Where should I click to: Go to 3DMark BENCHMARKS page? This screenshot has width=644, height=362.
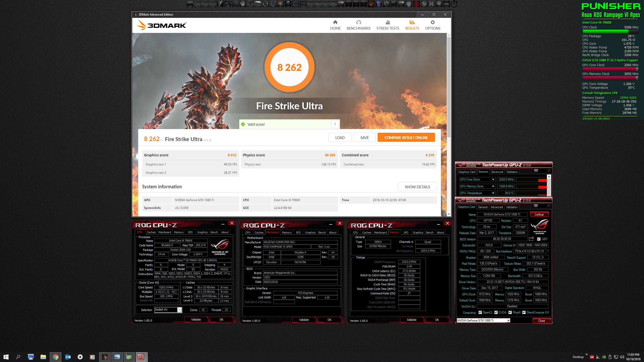[x=358, y=25]
